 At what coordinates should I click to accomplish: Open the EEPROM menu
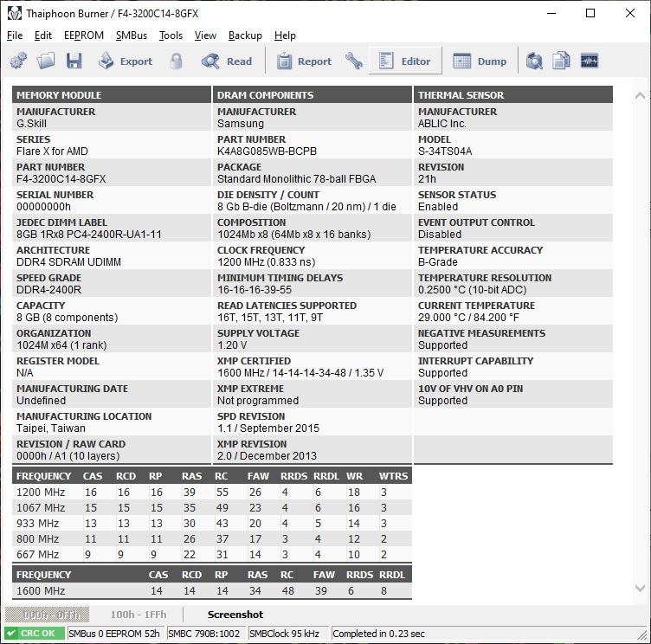click(x=84, y=35)
